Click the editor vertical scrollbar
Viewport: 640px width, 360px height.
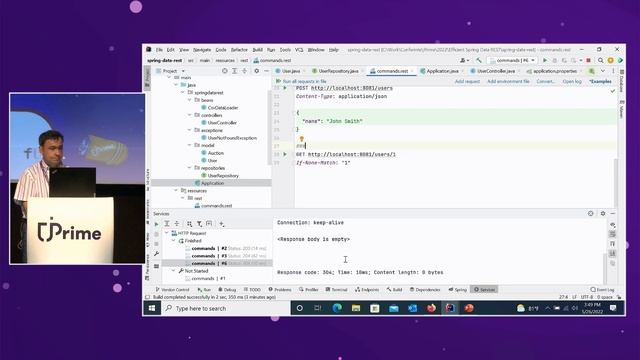pos(616,182)
